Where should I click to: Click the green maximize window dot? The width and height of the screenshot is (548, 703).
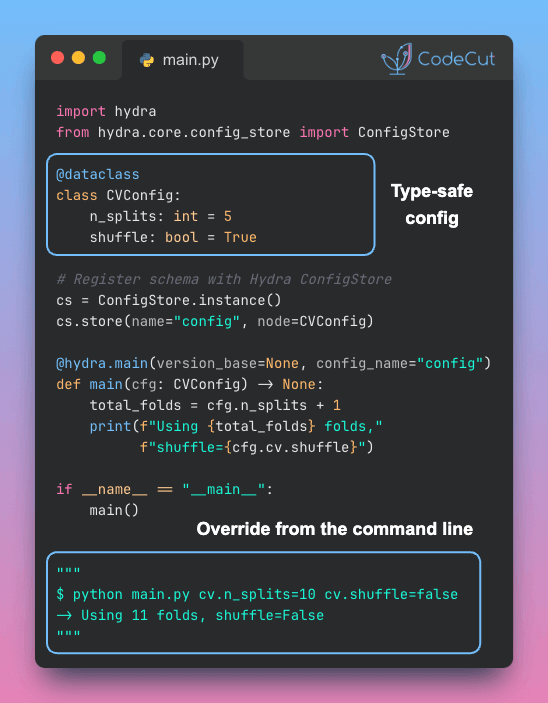click(99, 58)
